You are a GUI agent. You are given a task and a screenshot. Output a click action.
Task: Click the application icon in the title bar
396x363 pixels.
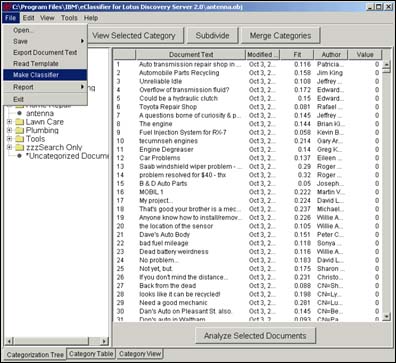pos(6,7)
